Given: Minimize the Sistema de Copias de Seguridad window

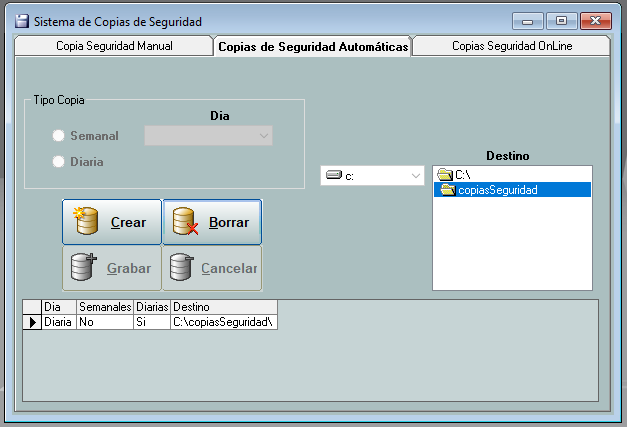Looking at the screenshot, I should click(x=527, y=21).
